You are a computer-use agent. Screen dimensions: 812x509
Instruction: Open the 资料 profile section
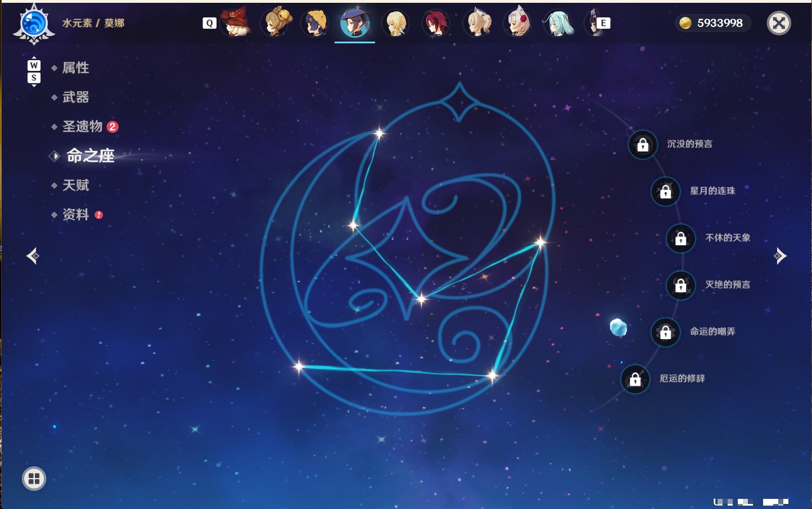click(x=75, y=214)
